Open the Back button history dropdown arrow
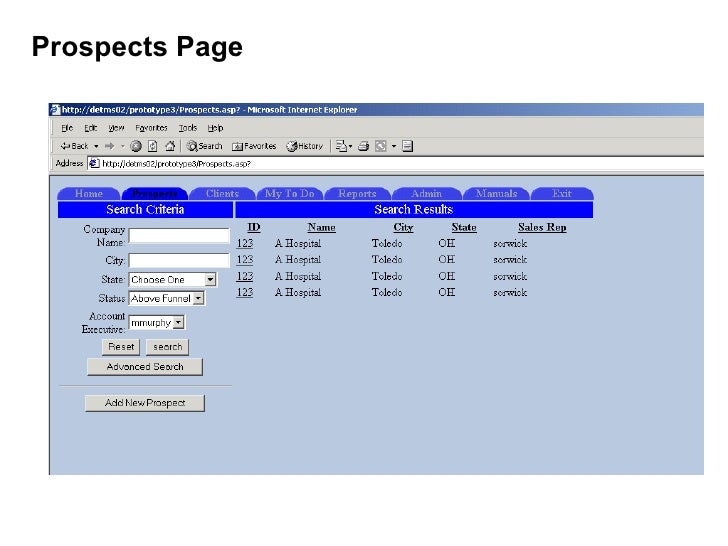728x546 pixels. [x=96, y=146]
